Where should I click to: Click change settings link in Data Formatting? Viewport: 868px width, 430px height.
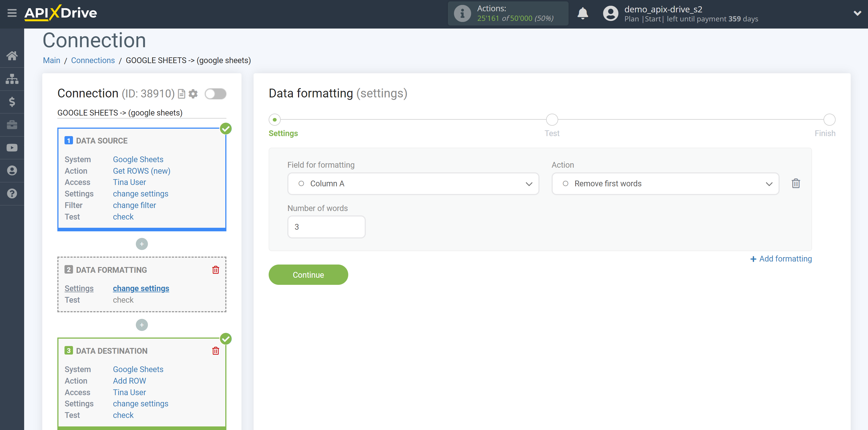pyautogui.click(x=141, y=288)
